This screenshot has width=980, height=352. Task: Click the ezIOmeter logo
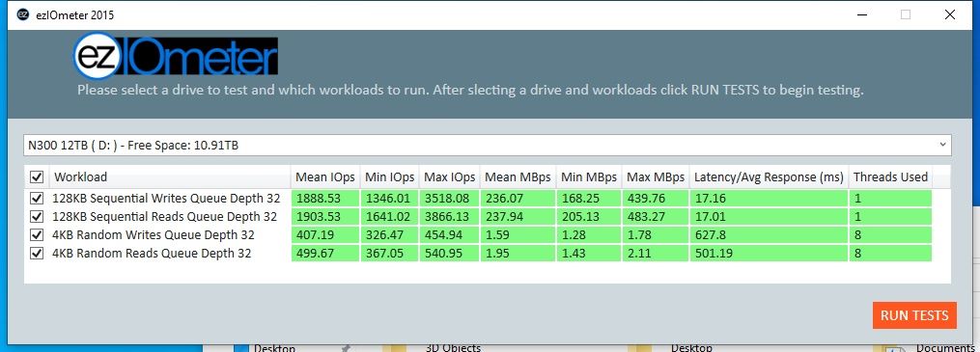[175, 56]
